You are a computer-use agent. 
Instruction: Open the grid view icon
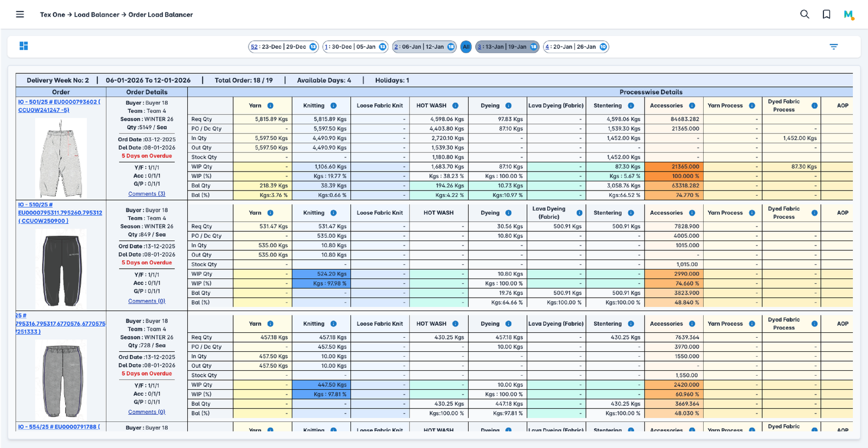[x=24, y=46]
